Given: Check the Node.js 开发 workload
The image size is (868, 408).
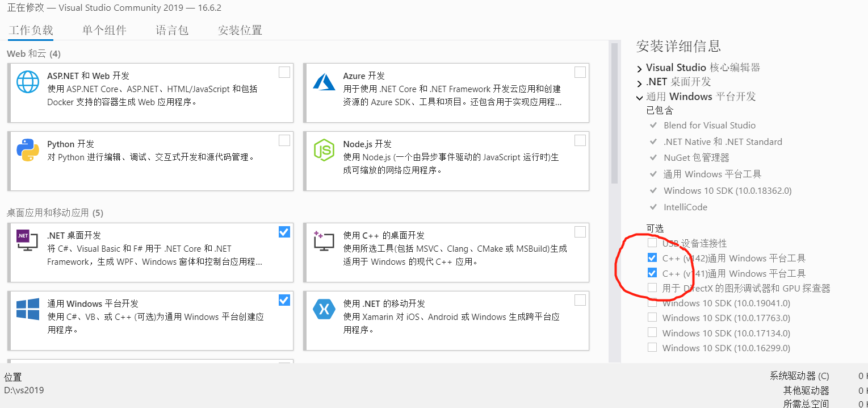Looking at the screenshot, I should coord(580,140).
